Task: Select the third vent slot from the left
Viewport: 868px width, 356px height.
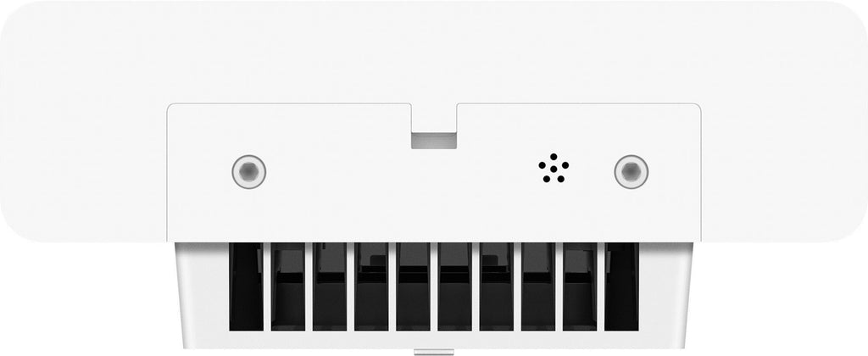Action: [x=330, y=286]
